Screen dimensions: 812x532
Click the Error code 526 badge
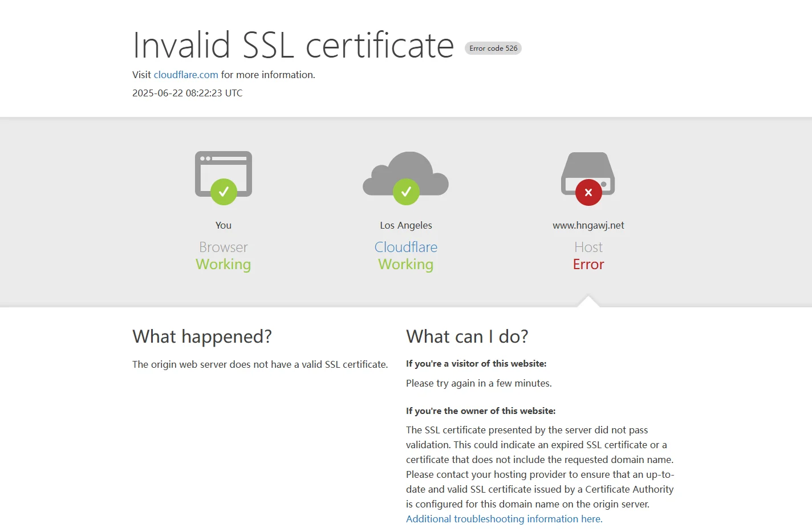(493, 48)
